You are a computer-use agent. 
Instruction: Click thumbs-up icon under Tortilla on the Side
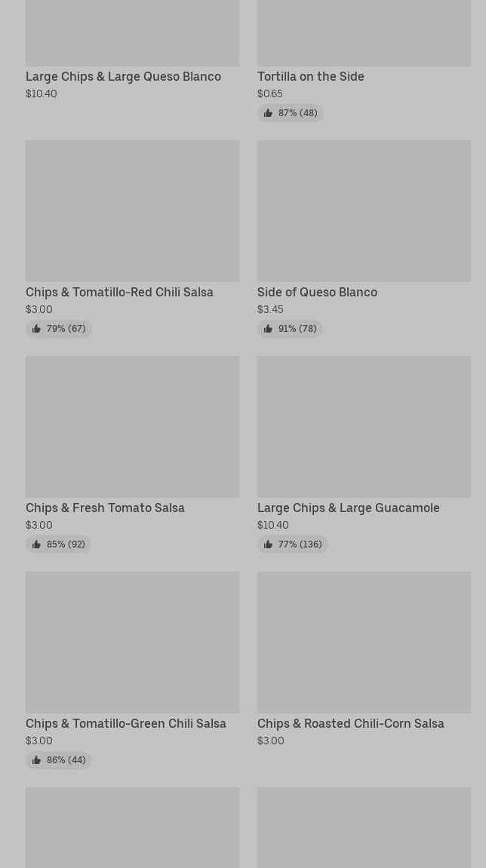click(x=268, y=113)
